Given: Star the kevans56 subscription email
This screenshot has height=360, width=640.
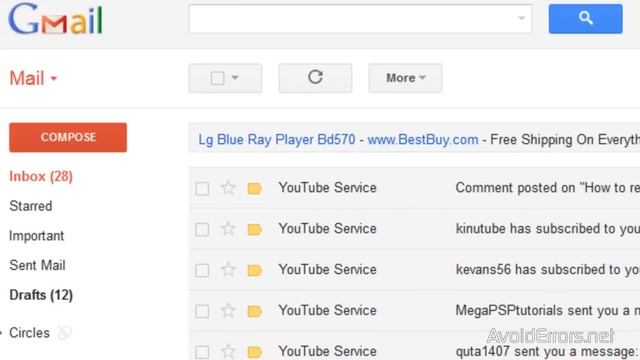Looking at the screenshot, I should [228, 270].
